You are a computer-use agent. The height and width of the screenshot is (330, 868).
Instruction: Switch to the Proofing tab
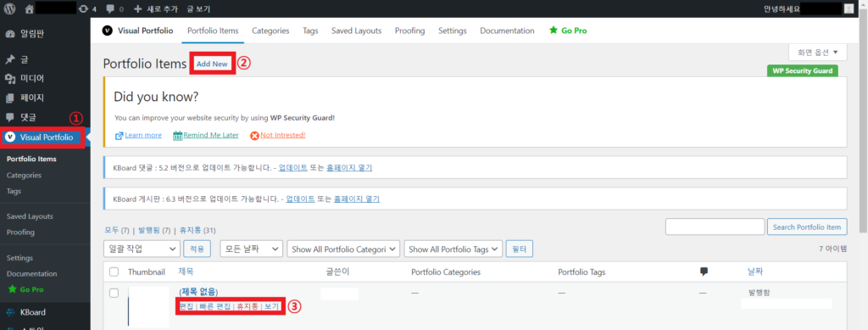coord(409,31)
